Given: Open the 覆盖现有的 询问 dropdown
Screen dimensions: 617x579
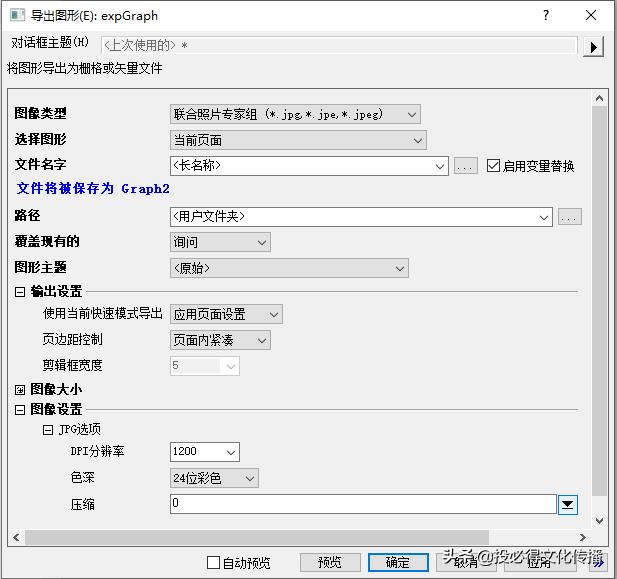Looking at the screenshot, I should pyautogui.click(x=220, y=242).
